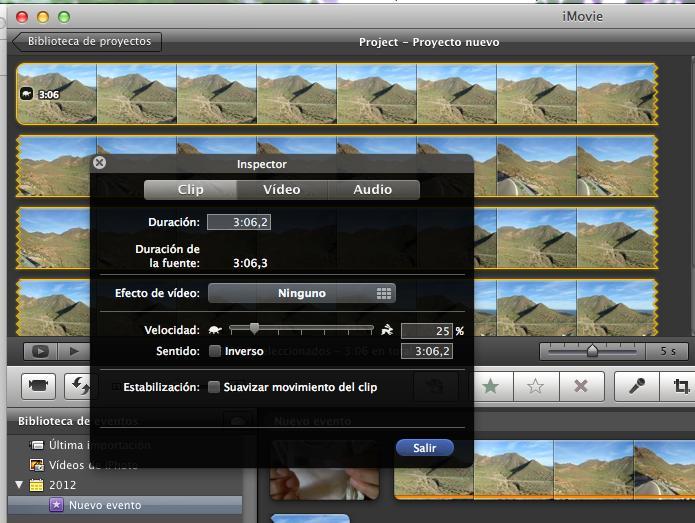Image resolution: width=695 pixels, height=523 pixels.
Task: Click the Salir button
Action: pyautogui.click(x=424, y=448)
